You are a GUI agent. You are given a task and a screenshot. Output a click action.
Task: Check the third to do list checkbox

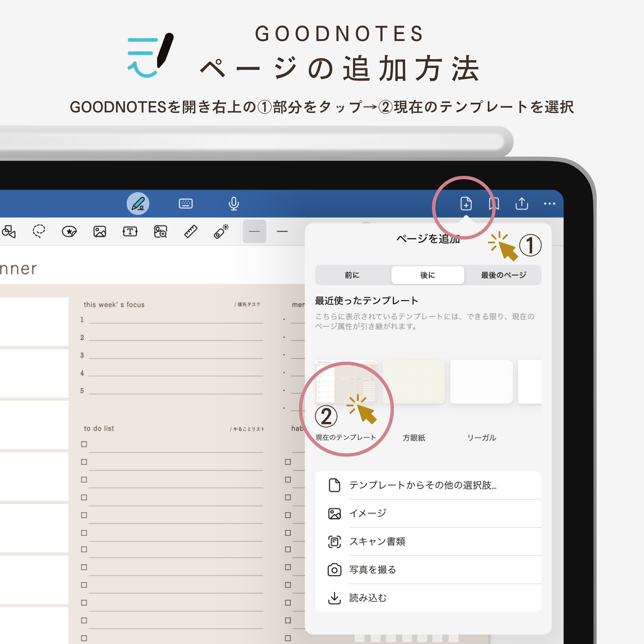click(x=84, y=479)
